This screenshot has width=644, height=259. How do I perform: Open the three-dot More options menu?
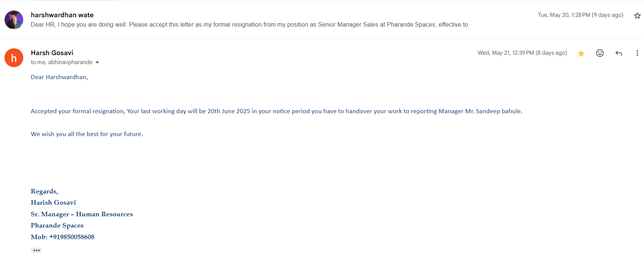tap(637, 53)
